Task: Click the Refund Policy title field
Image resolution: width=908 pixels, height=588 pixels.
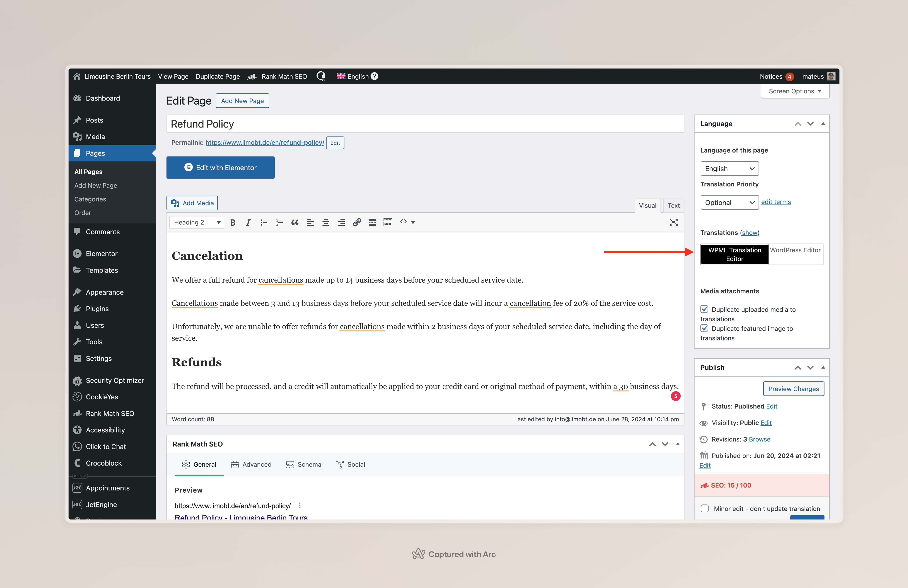Action: (425, 124)
